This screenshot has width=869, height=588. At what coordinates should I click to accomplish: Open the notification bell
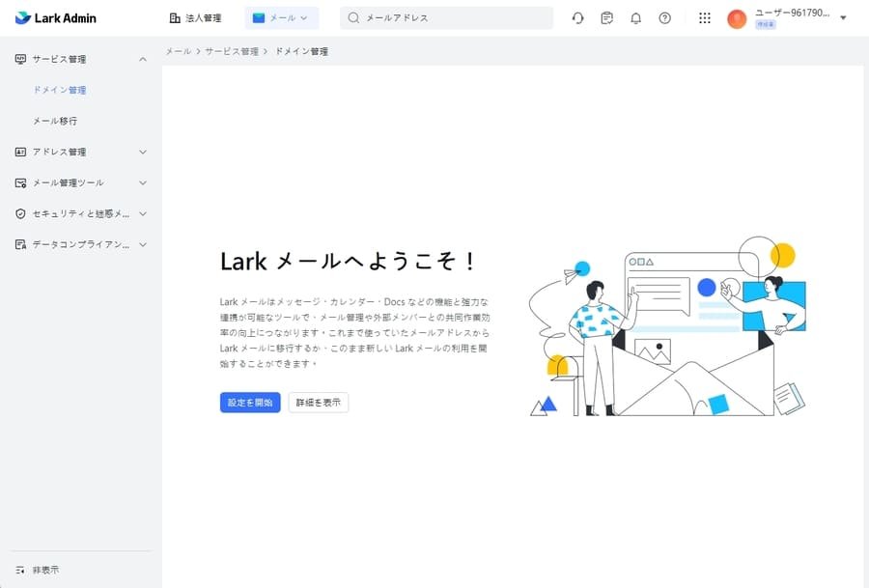pos(636,17)
